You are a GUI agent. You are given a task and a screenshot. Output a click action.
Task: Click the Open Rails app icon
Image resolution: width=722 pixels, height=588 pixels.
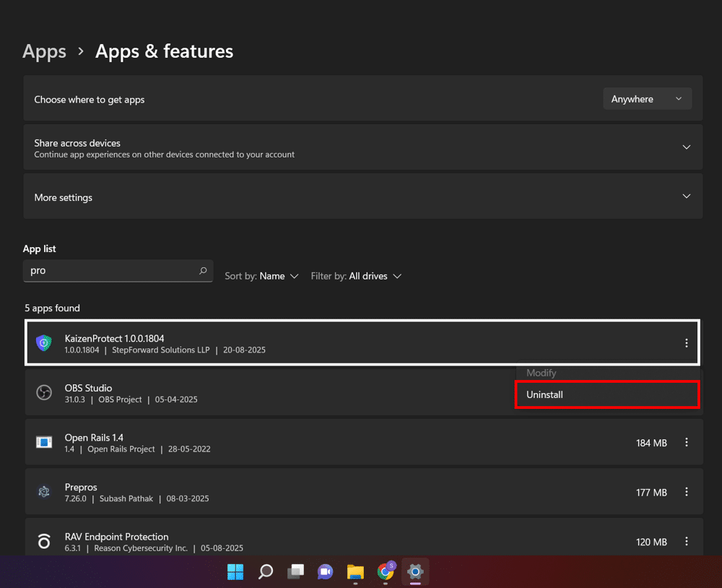point(44,442)
